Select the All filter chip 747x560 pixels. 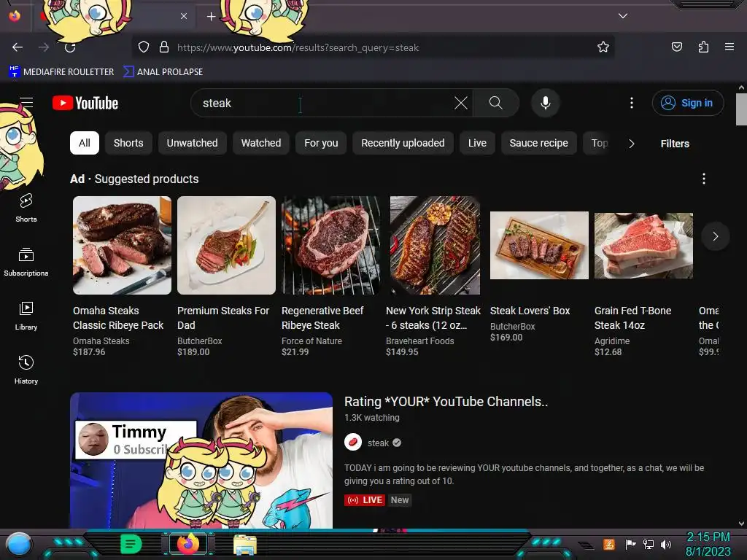85,143
